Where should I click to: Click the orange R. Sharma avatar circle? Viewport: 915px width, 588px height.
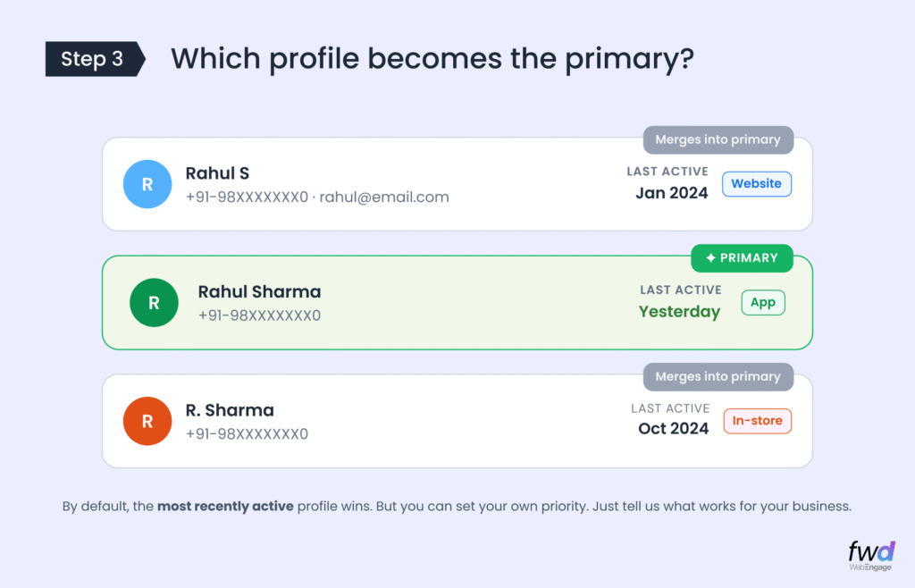click(147, 421)
